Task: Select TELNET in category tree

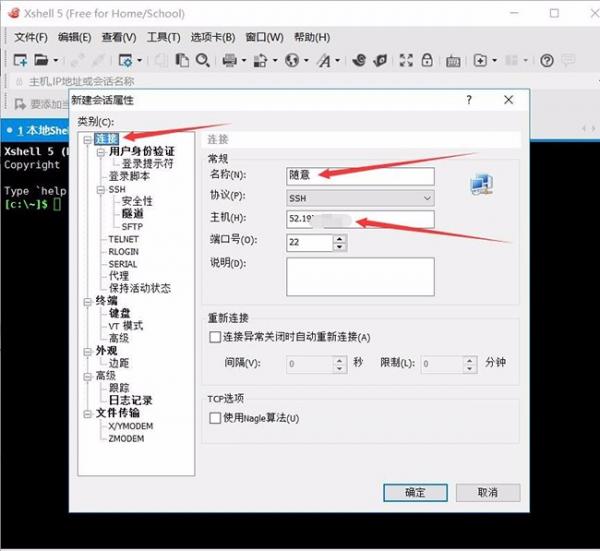Action: point(123,239)
